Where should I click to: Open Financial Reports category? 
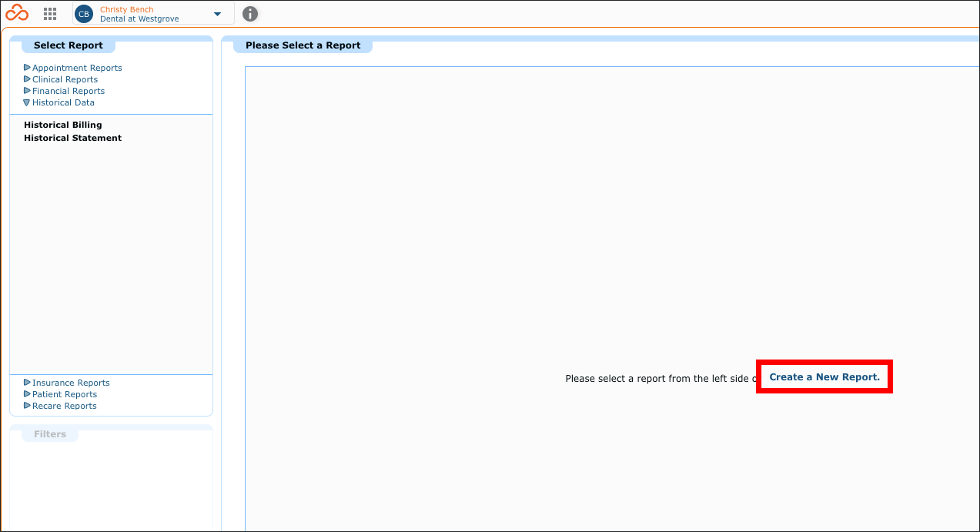pos(69,91)
